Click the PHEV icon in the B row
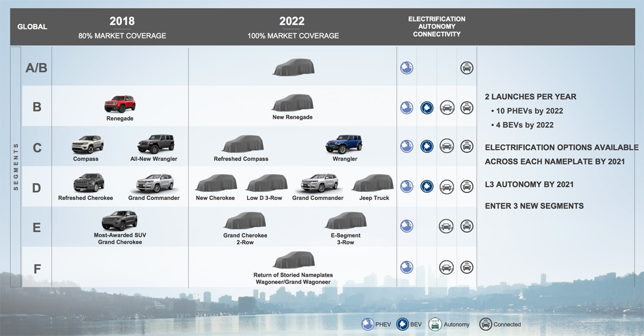 tap(407, 108)
